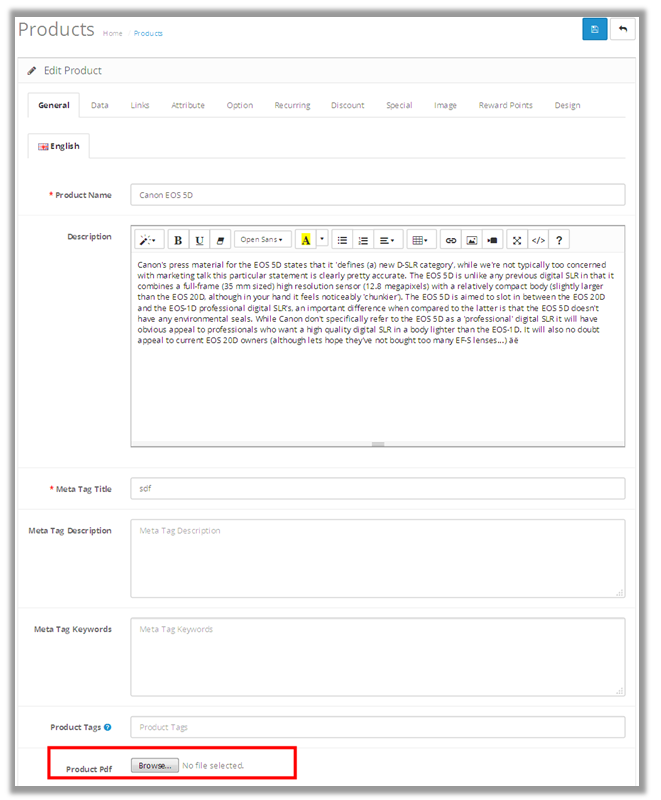Click inside the description text area

pos(377,347)
